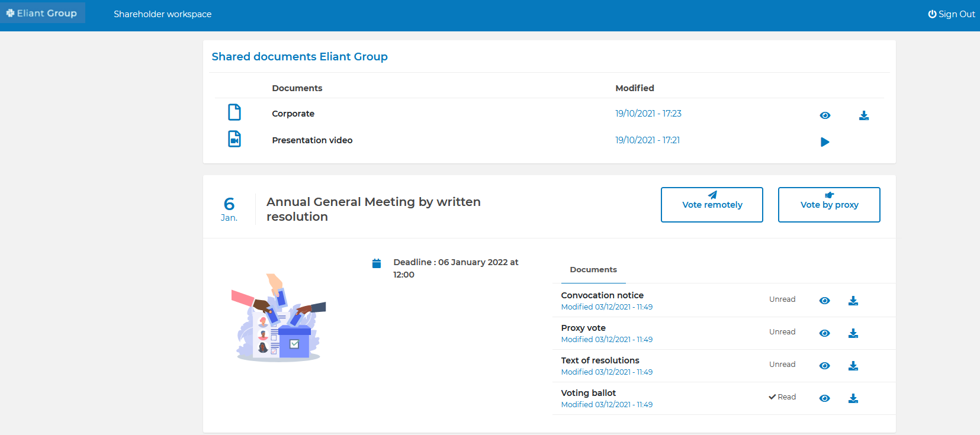Download the Convocation notice
This screenshot has height=435, width=980.
[x=853, y=301]
